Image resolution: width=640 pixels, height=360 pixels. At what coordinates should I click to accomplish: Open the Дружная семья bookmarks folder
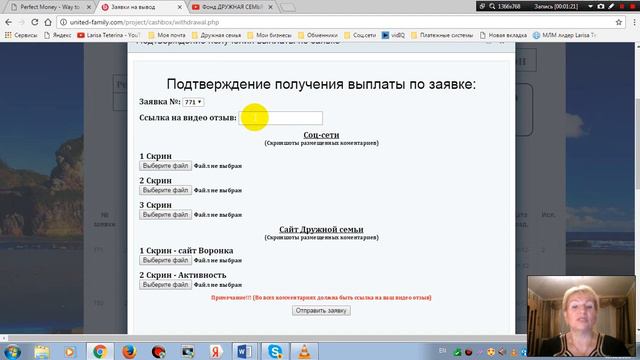(216, 36)
